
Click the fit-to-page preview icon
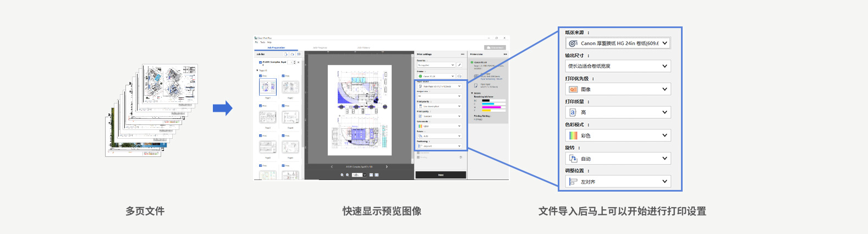pos(376,175)
